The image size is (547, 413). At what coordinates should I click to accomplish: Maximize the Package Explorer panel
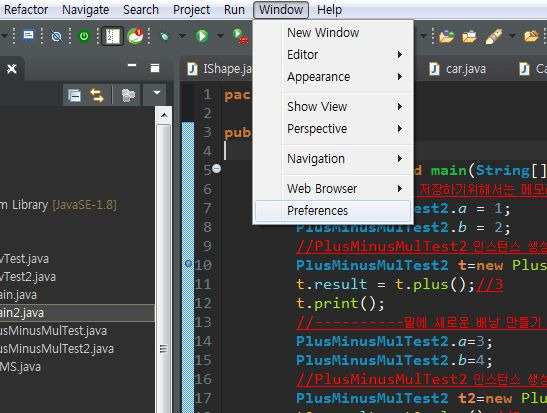point(155,68)
